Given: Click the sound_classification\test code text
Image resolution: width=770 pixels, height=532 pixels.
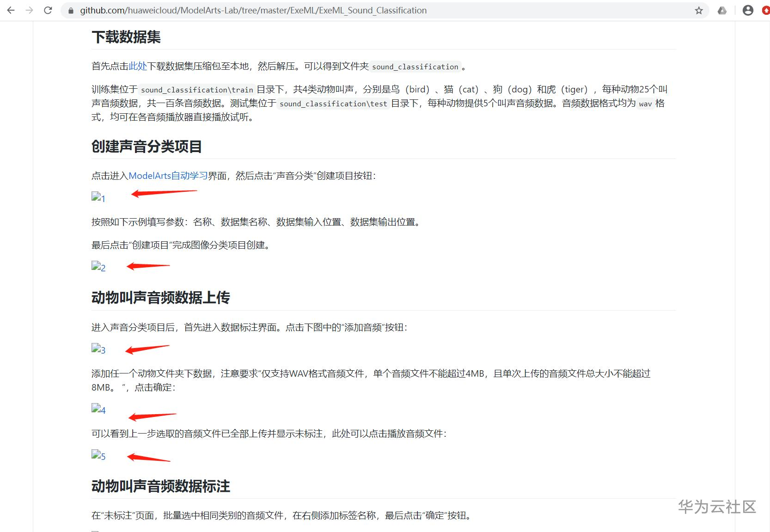Looking at the screenshot, I should coord(333,104).
